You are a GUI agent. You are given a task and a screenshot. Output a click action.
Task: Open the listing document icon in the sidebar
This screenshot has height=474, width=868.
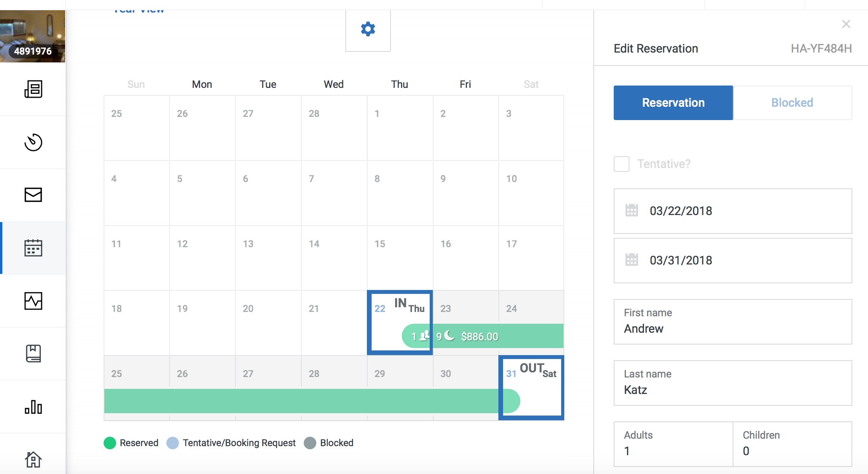[x=33, y=89]
